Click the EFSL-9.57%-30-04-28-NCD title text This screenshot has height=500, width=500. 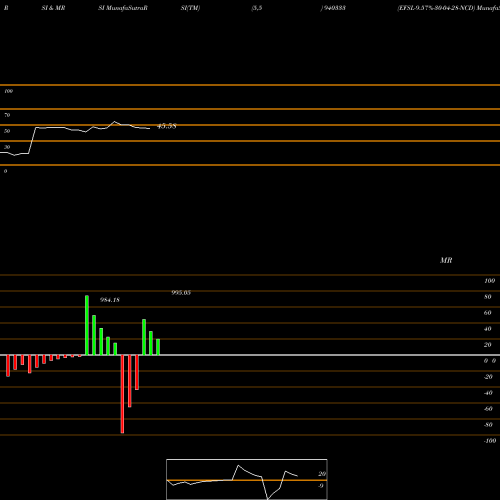(436, 8)
